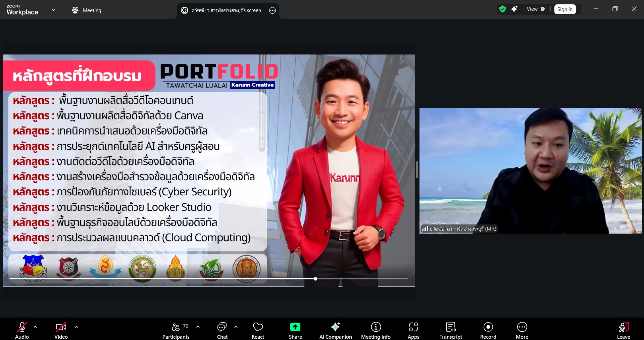Image resolution: width=644 pixels, height=340 pixels.
Task: Click the slide video progress bar handle
Action: tap(315, 279)
